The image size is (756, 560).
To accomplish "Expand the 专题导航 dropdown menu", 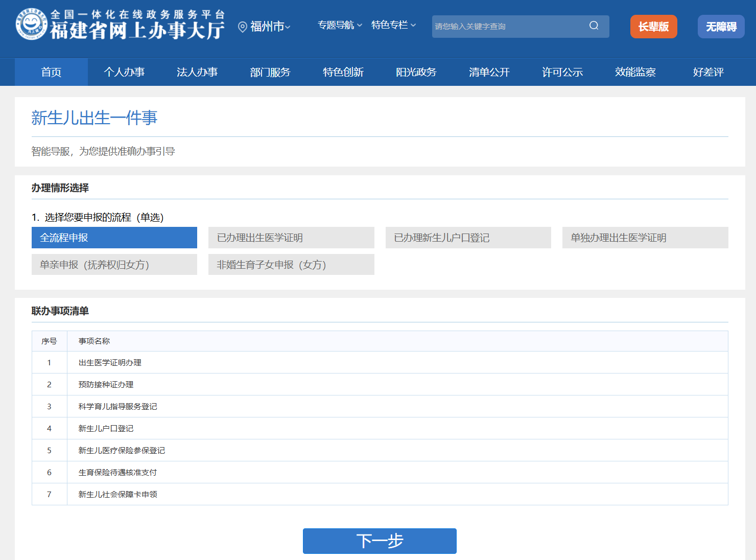I will (340, 25).
